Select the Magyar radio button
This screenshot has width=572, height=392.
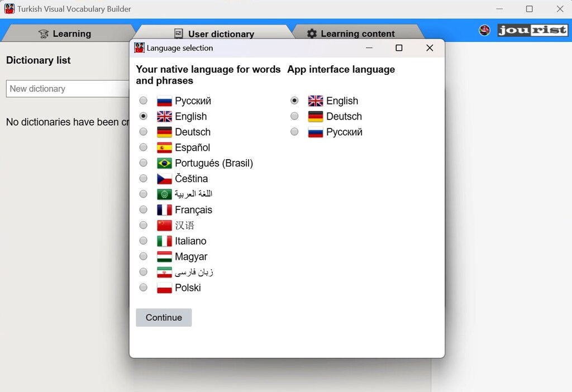(x=144, y=256)
